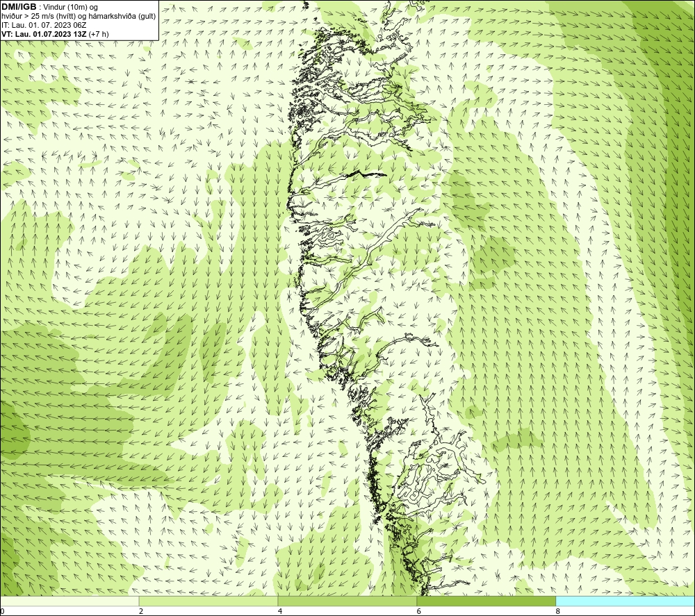The width and height of the screenshot is (695, 616).
Task: Click the 2–4 m/s light green legend swatch
Action: click(208, 601)
